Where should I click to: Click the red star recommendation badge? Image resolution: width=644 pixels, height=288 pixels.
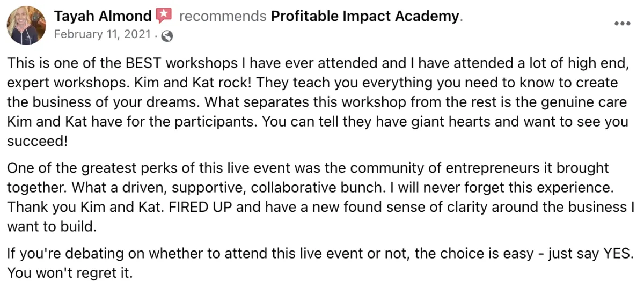click(164, 16)
